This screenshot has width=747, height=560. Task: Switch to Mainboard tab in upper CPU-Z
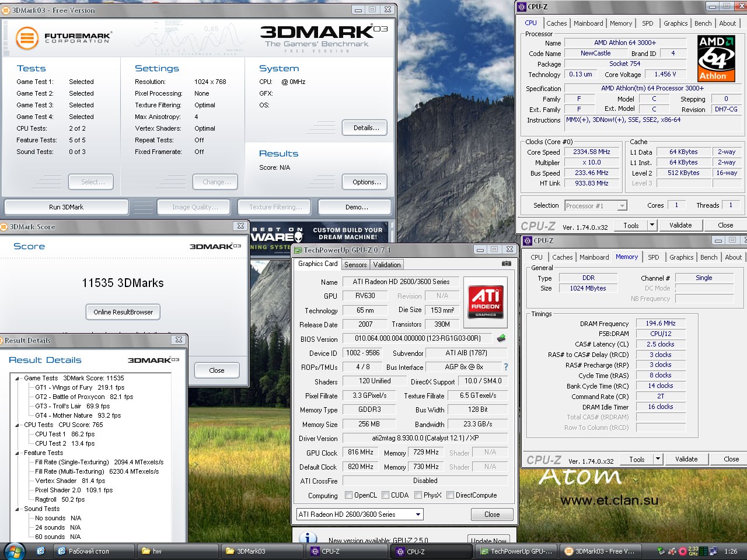point(588,23)
